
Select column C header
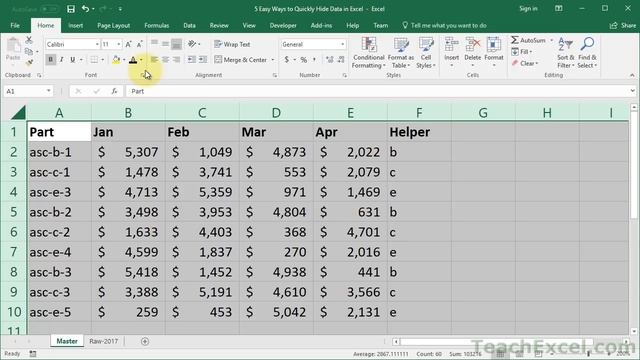(202, 113)
